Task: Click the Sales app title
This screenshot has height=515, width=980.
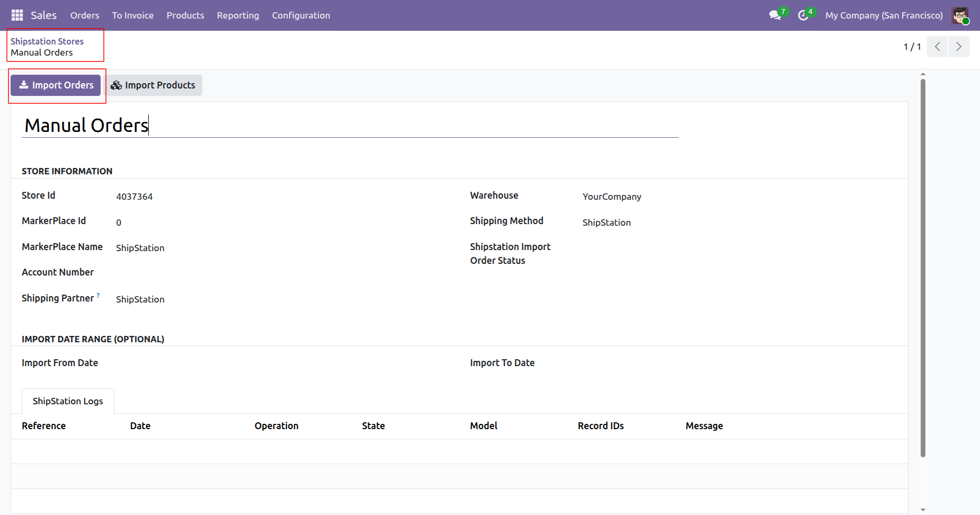Action: (43, 15)
